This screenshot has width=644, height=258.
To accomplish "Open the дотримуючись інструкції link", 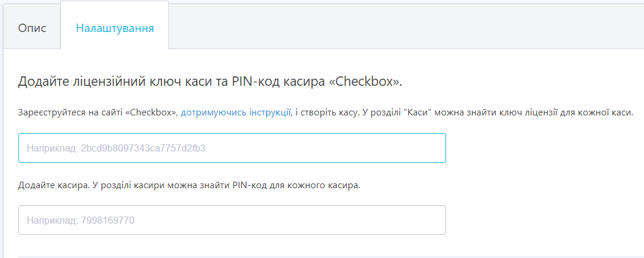I will pos(236,112).
